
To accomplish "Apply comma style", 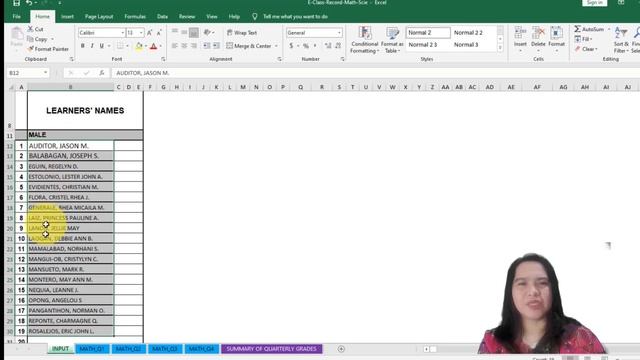I will click(315, 46).
